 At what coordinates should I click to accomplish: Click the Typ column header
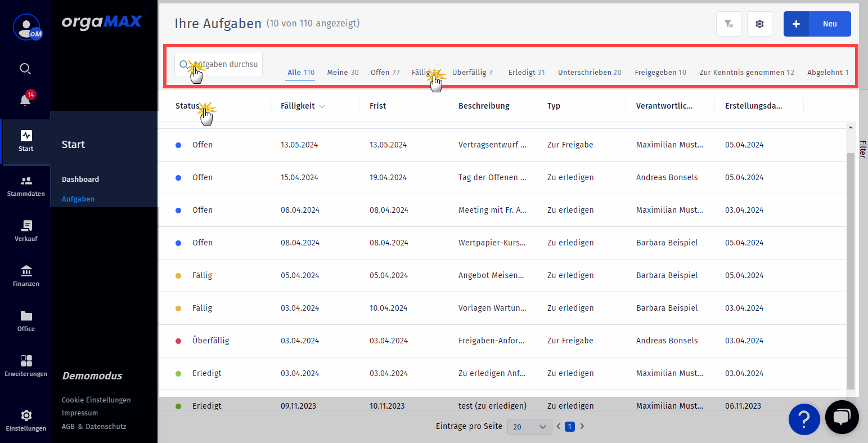554,106
